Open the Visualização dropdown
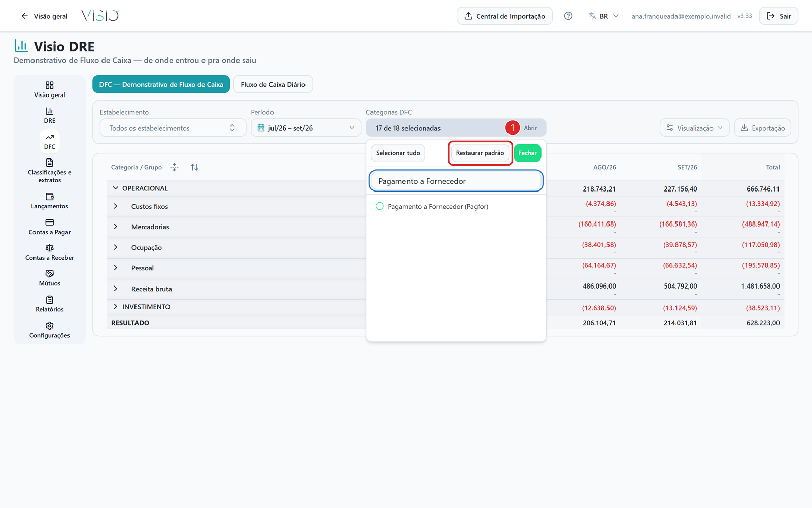This screenshot has height=508, width=812. (x=694, y=128)
